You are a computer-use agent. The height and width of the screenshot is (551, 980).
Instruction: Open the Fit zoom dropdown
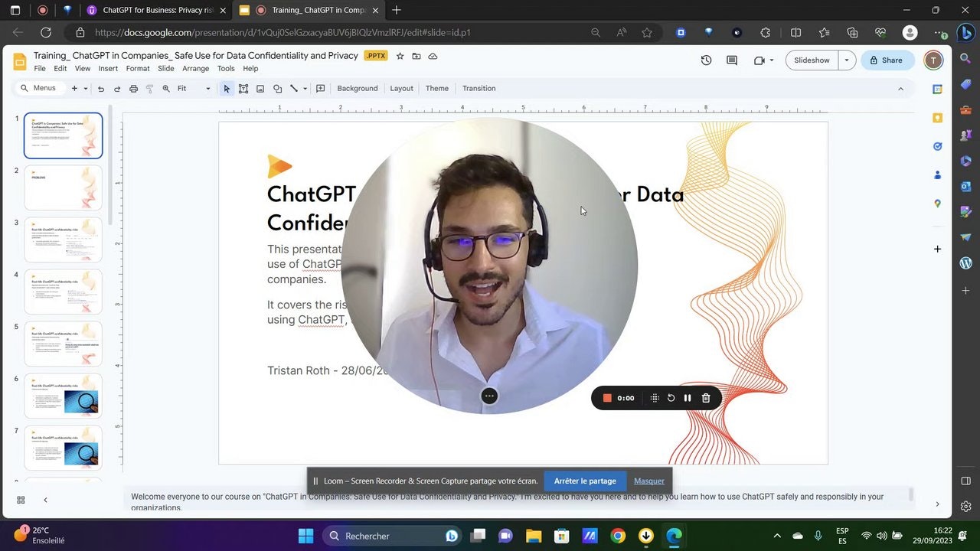point(189,88)
